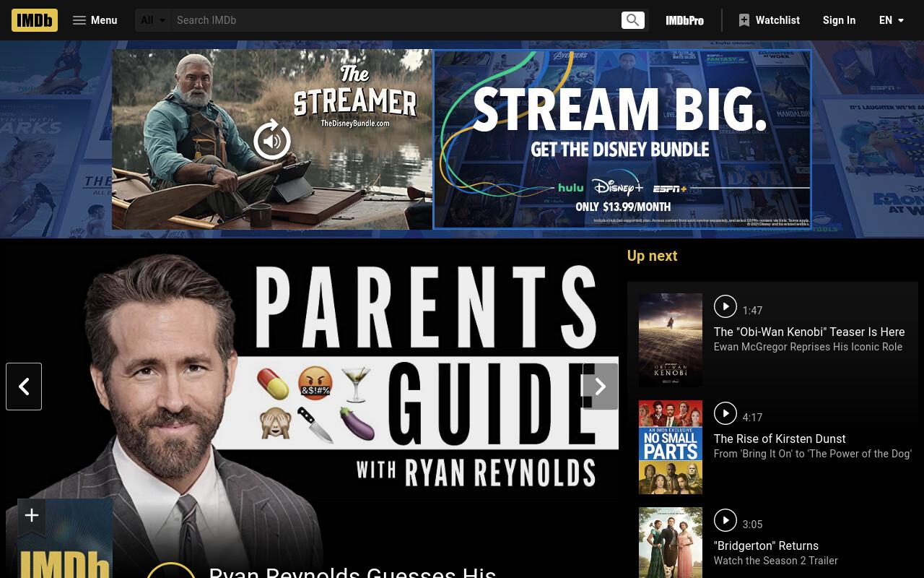The width and height of the screenshot is (924, 578).
Task: Open the Sign In page
Action: click(839, 20)
